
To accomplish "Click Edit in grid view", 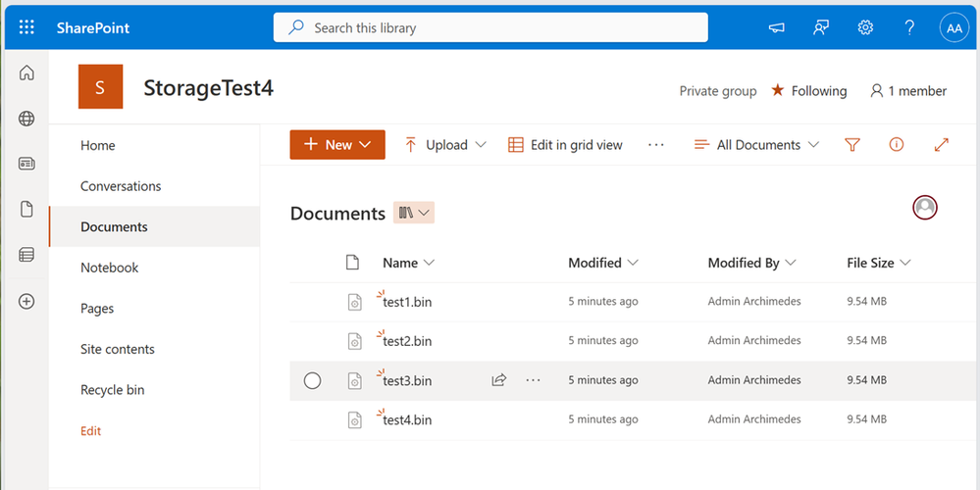I will [x=565, y=145].
